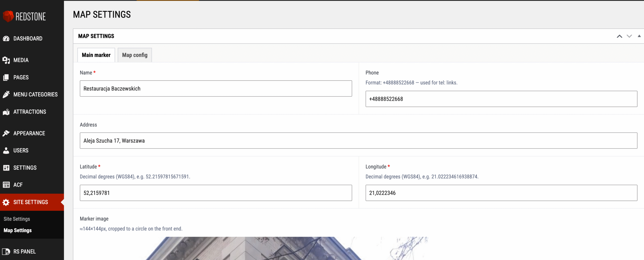Click the Site Settings gear icon
The height and width of the screenshot is (260, 644).
6,202
